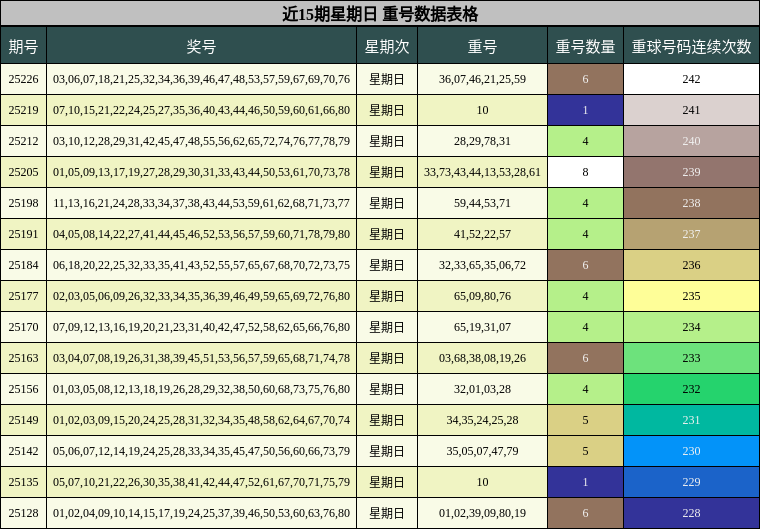Select issue number 25156
Screen dimensions: 760x529
[23, 389]
